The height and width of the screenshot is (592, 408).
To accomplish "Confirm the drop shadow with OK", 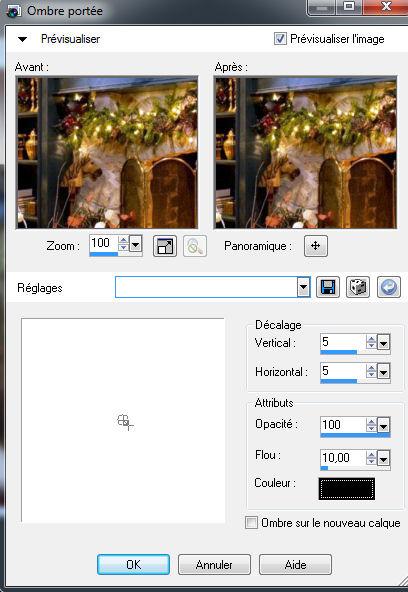I will coord(134,564).
